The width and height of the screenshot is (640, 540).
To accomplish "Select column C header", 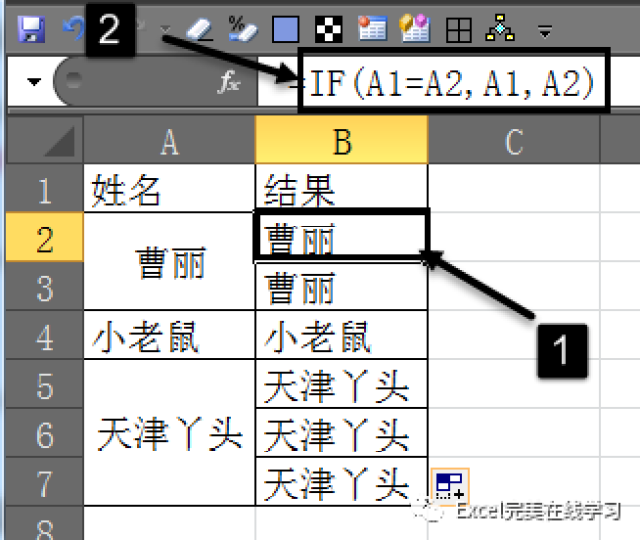I will [x=514, y=140].
